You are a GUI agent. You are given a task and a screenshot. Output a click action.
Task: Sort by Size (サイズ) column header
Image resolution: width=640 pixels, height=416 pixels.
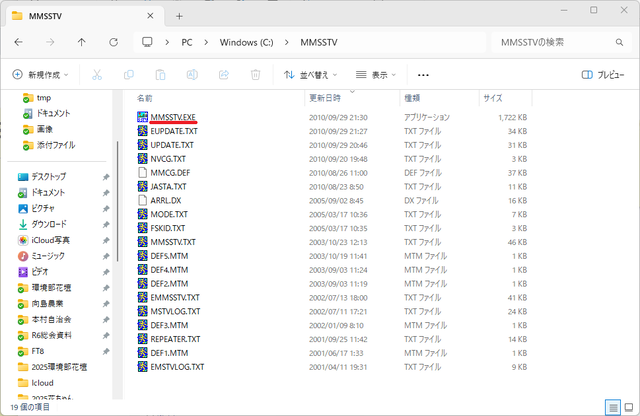pyautogui.click(x=493, y=98)
